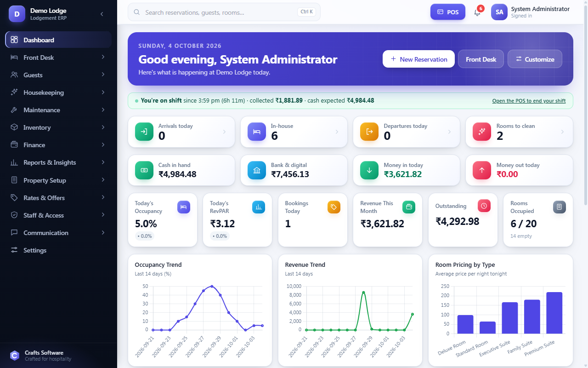Open the Rates & Offers sidebar menu

tap(58, 198)
